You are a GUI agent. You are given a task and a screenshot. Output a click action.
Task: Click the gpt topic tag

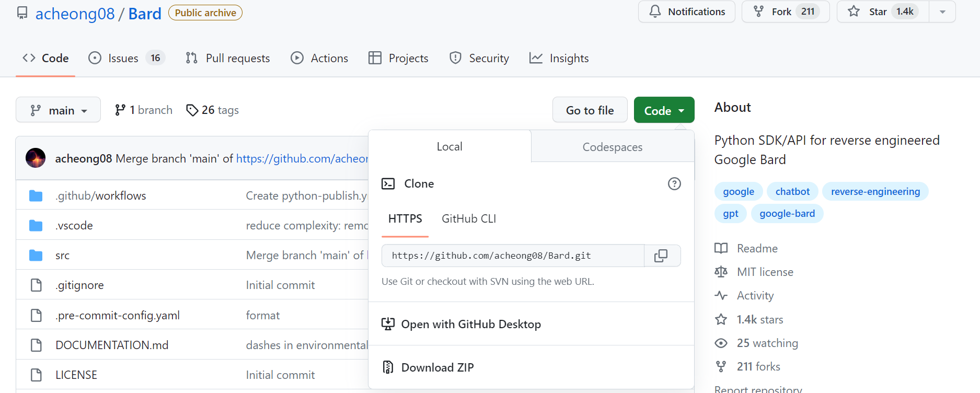click(731, 213)
